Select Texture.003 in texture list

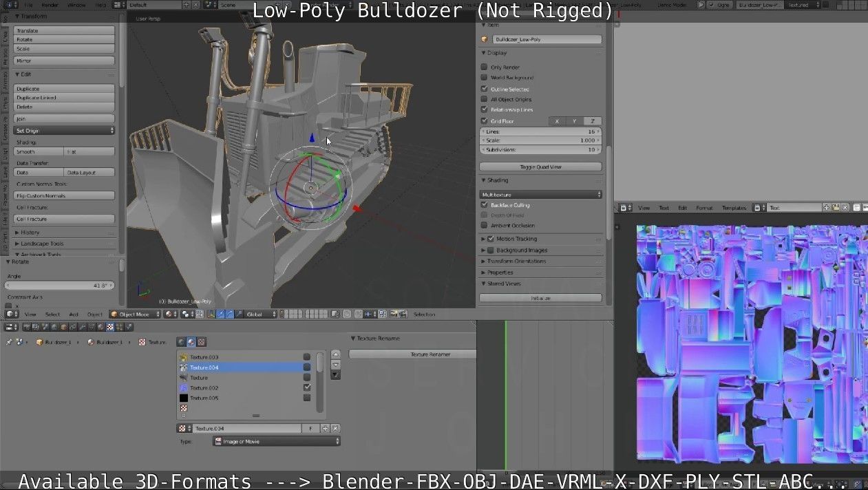tap(240, 356)
